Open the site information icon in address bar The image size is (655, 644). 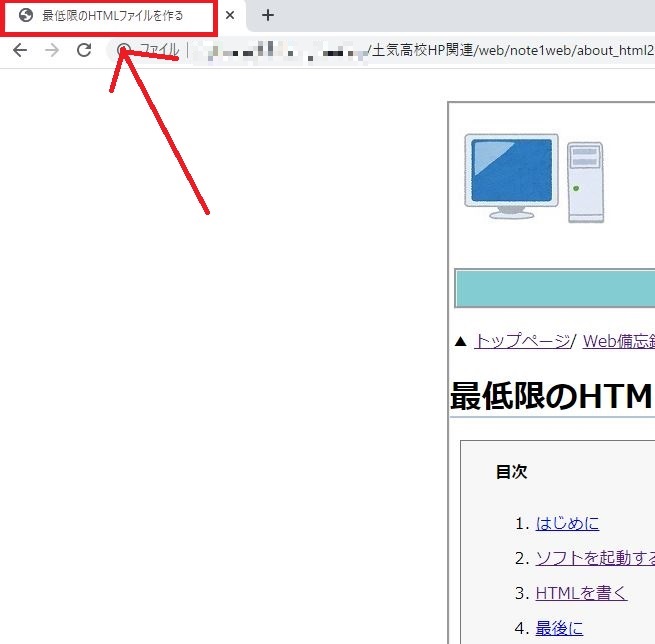coord(124,50)
